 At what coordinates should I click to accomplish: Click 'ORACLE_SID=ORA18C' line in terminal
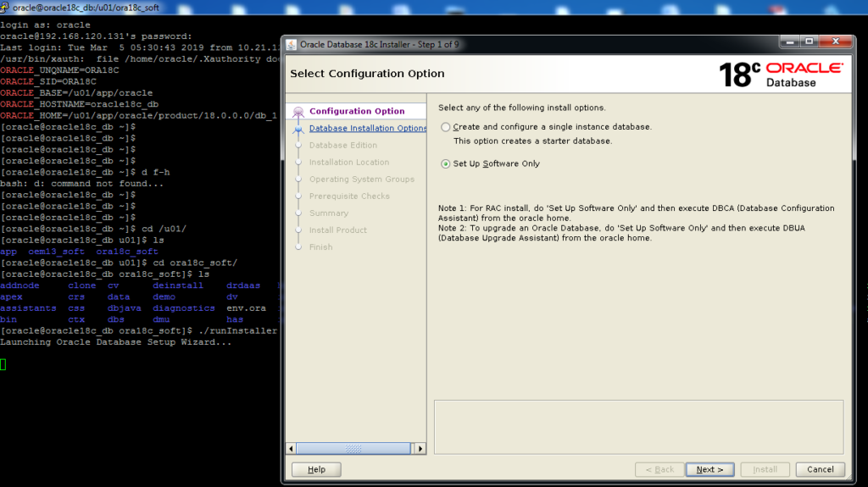pos(48,81)
